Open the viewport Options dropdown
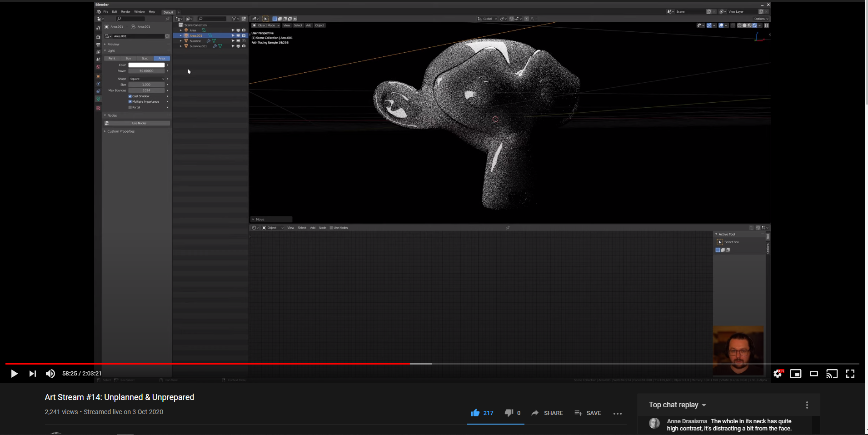The image size is (868, 435). pos(761,19)
